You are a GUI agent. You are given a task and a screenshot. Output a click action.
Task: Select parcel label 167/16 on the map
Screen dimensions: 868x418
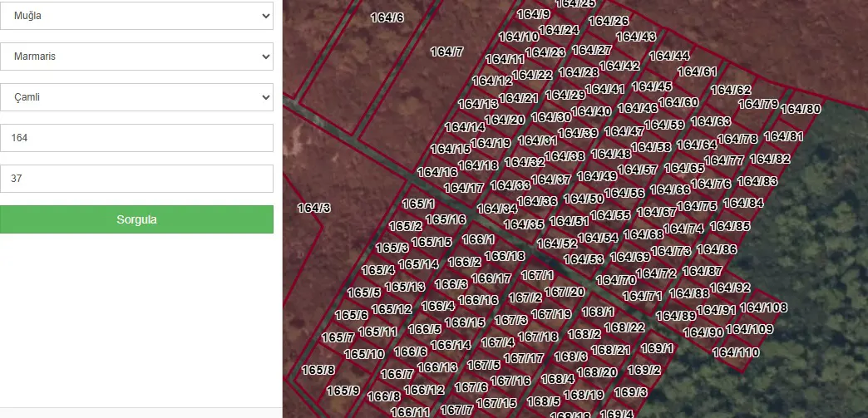[510, 381]
